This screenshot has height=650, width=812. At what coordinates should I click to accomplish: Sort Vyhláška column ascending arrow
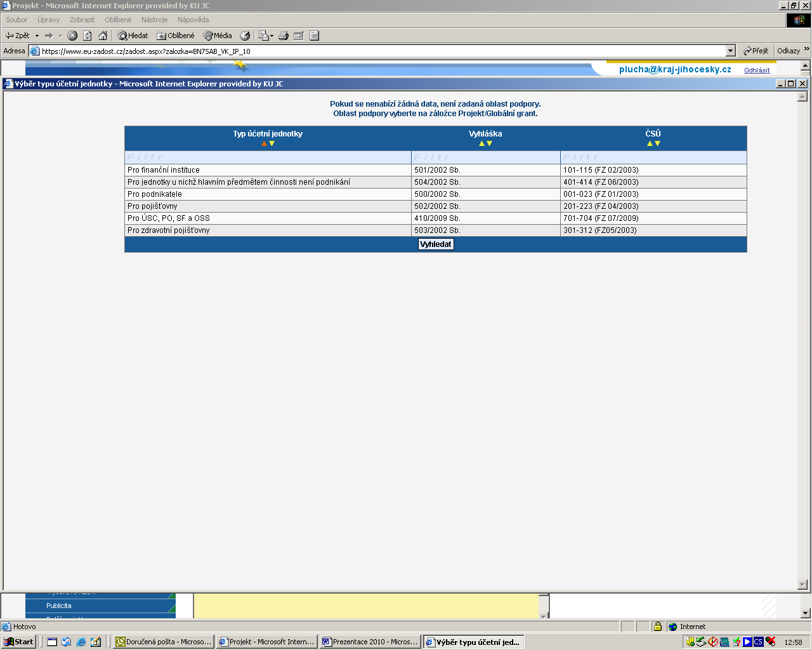481,143
